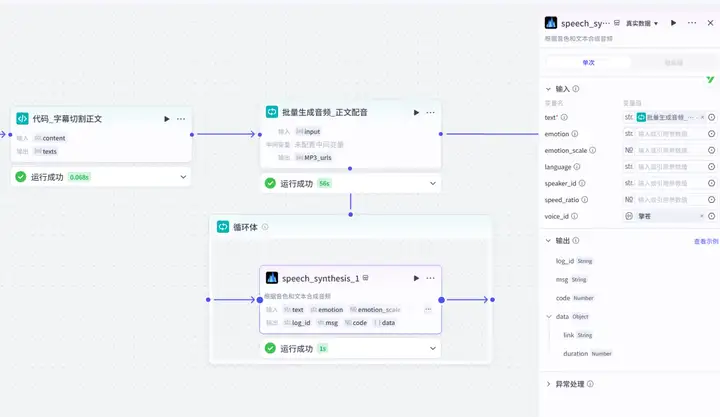Collapse the data Object output tree
This screenshot has width=720, height=417.
tap(549, 316)
